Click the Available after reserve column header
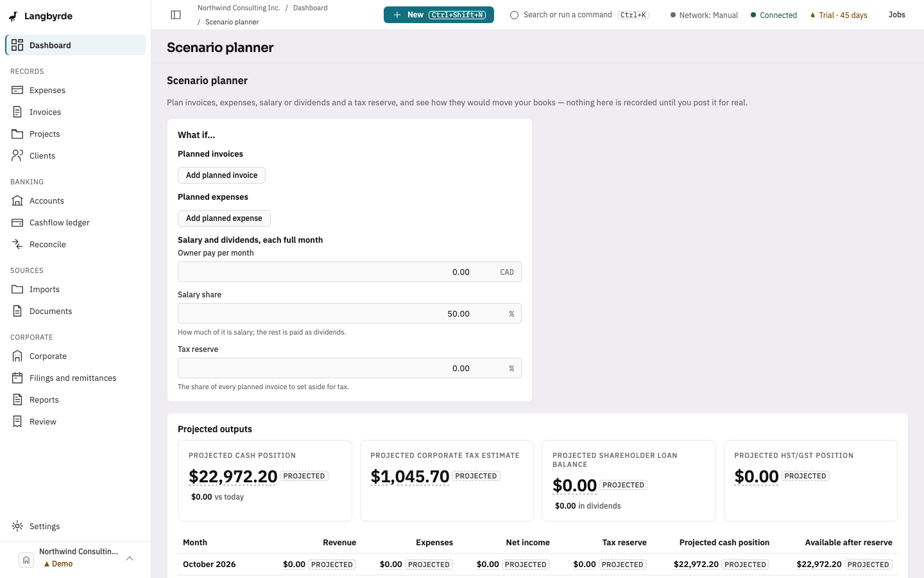The height and width of the screenshot is (578, 924). (848, 543)
